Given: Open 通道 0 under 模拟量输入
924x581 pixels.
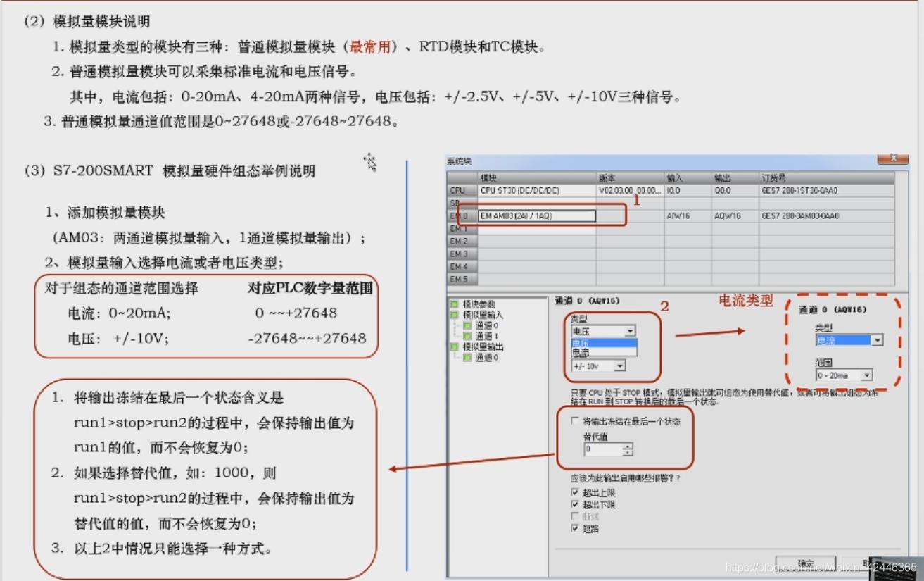Looking at the screenshot, I should [x=481, y=325].
